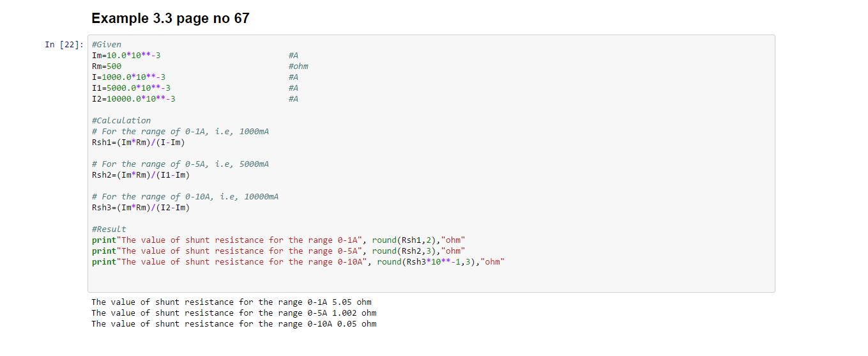This screenshot has width=868, height=356.
Task: Click the #Calculation comment line
Action: click(121, 121)
